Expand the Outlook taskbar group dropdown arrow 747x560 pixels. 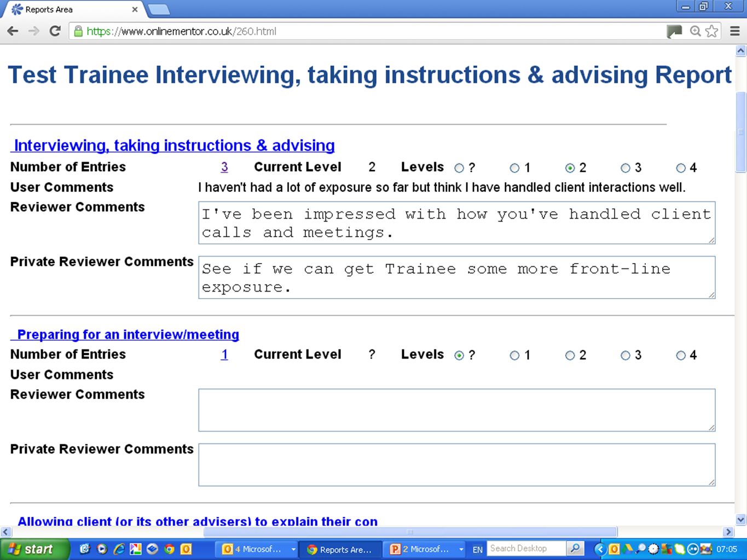click(293, 549)
